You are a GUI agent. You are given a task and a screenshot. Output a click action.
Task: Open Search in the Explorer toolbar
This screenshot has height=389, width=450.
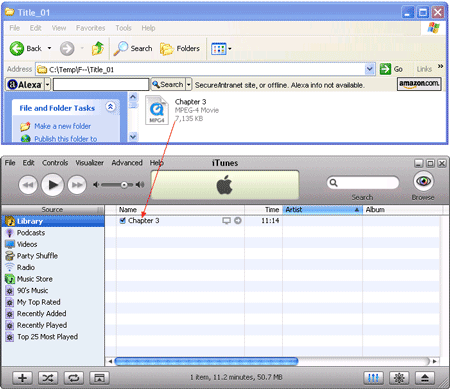pyautogui.click(x=133, y=49)
